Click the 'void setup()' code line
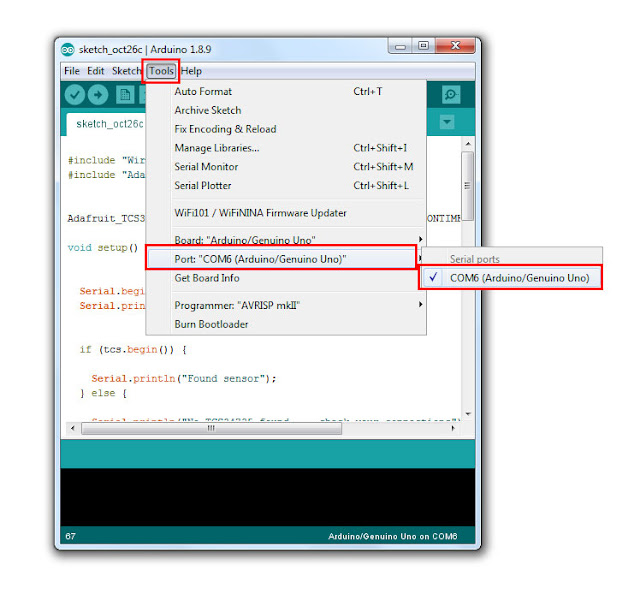The width and height of the screenshot is (640, 594). pos(103,248)
